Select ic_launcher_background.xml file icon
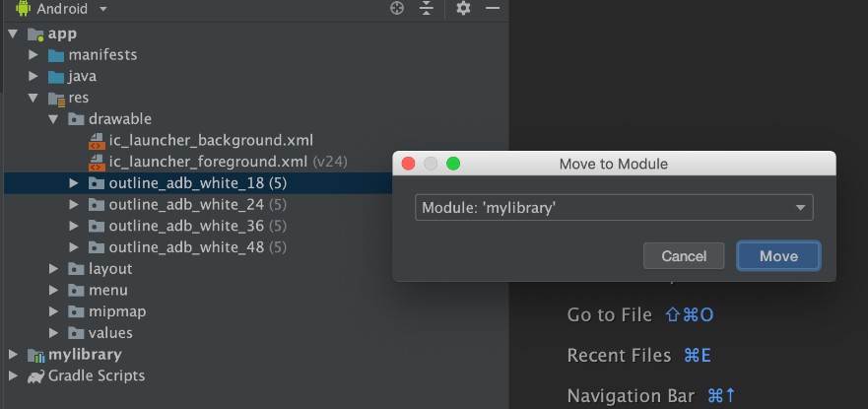This screenshot has height=409, width=868. [x=97, y=141]
